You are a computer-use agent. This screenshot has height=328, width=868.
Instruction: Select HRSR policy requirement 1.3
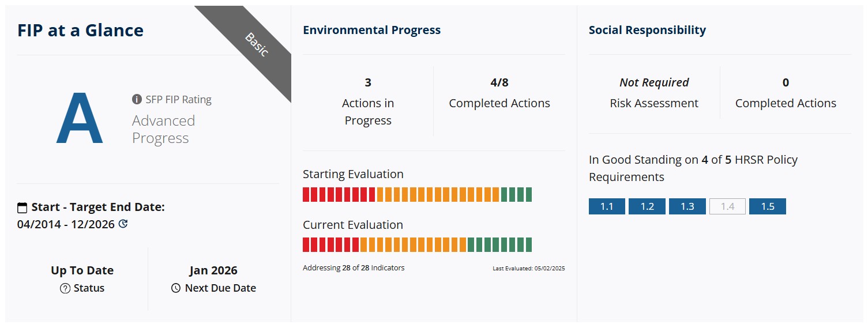tap(687, 206)
